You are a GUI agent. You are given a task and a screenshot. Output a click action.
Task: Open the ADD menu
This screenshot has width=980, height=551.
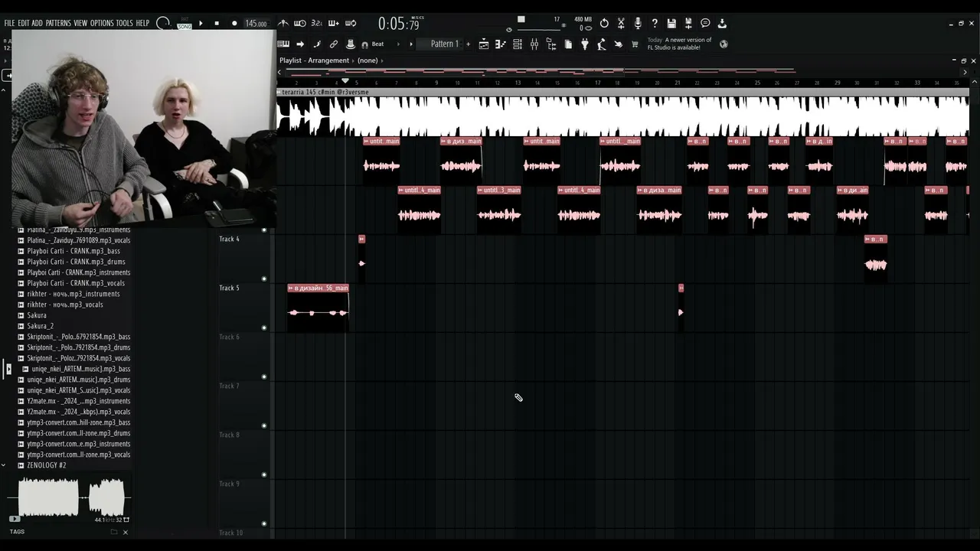(38, 24)
